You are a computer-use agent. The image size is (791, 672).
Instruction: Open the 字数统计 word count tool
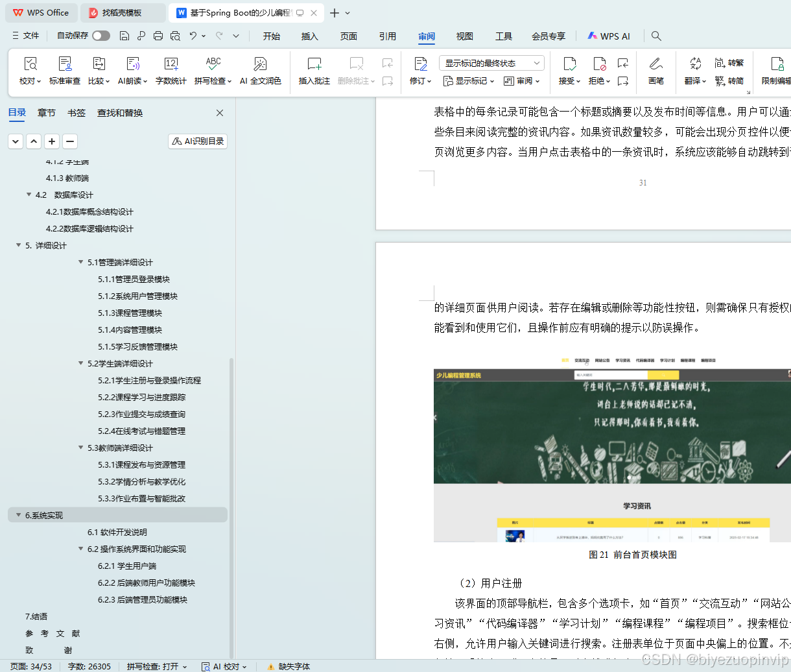171,71
